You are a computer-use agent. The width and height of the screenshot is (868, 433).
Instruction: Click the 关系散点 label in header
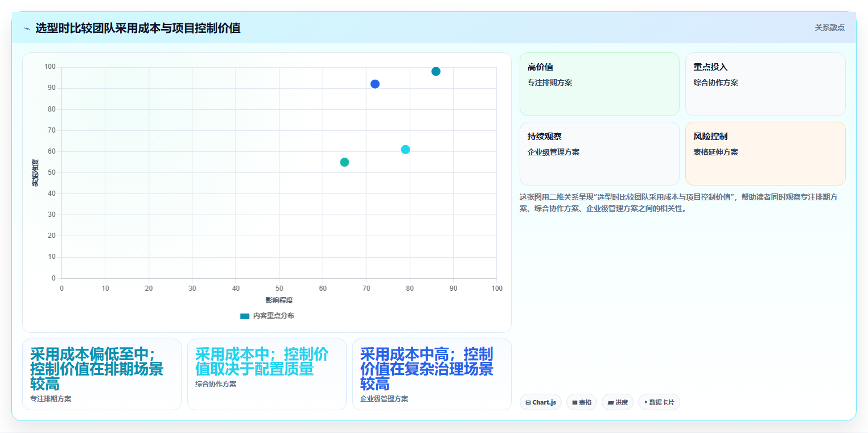pos(830,28)
